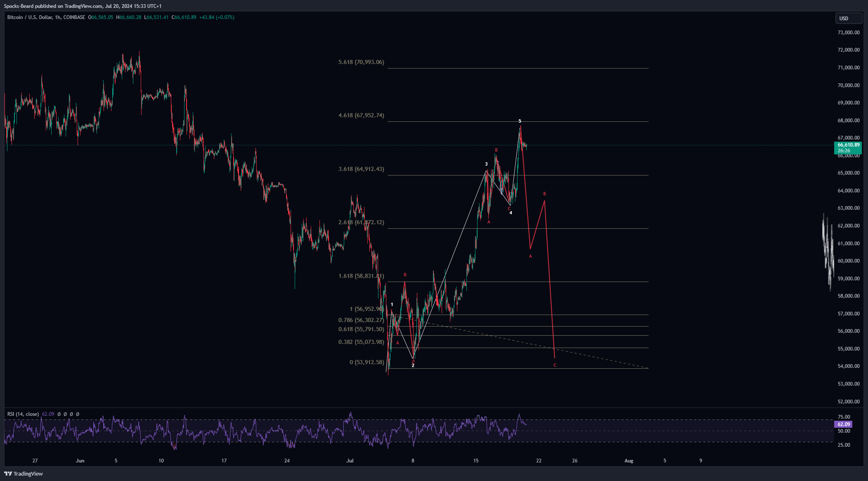This screenshot has width=868, height=481.
Task: Click the 27 date label on time axis
Action: 35,461
